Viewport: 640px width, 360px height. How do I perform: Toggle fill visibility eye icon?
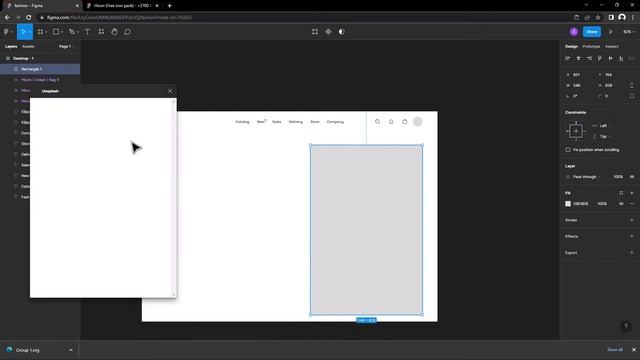click(621, 204)
